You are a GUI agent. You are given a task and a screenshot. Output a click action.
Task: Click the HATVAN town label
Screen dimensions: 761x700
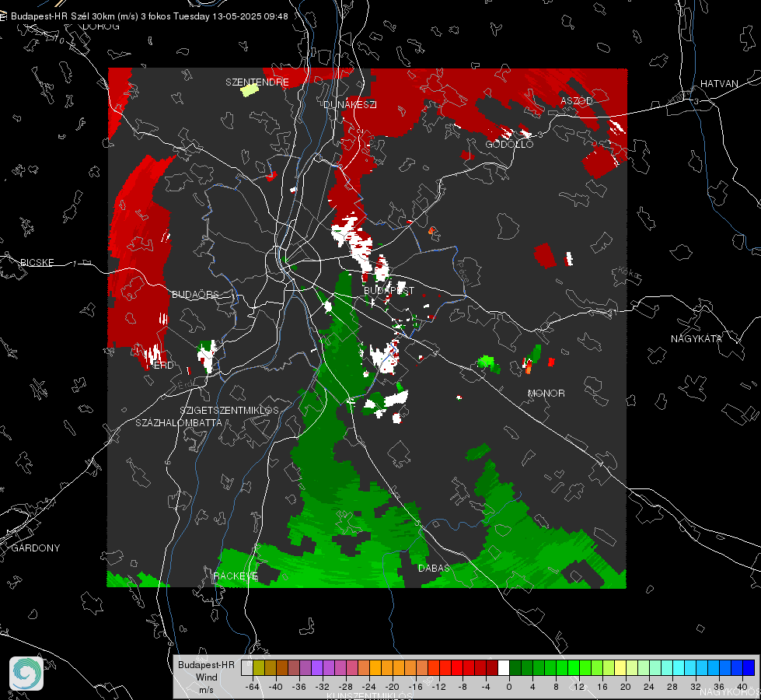pyautogui.click(x=719, y=83)
